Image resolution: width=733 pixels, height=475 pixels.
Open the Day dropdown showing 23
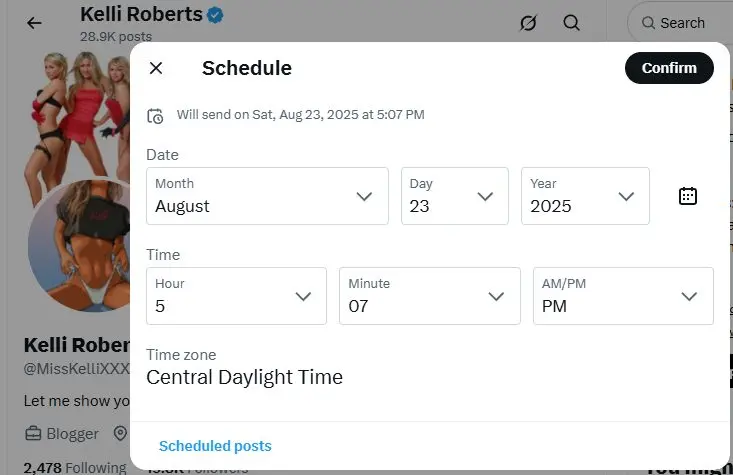click(x=454, y=196)
